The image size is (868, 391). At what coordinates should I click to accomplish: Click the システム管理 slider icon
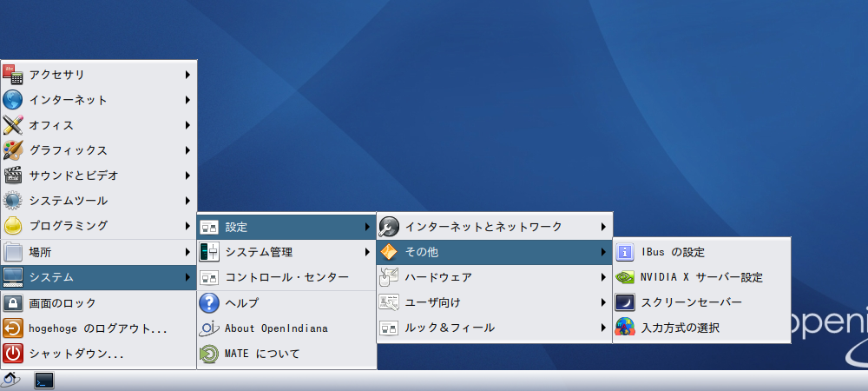tap(208, 252)
